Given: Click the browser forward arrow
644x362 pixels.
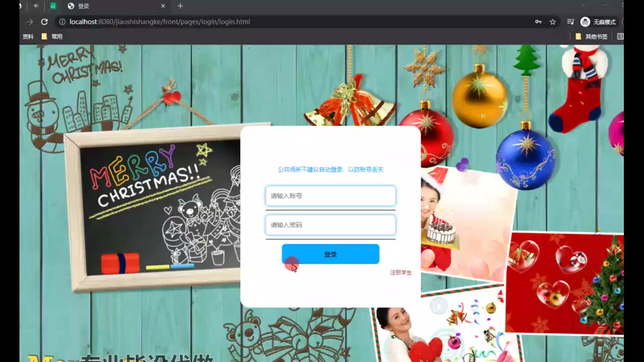Looking at the screenshot, I should 30,22.
